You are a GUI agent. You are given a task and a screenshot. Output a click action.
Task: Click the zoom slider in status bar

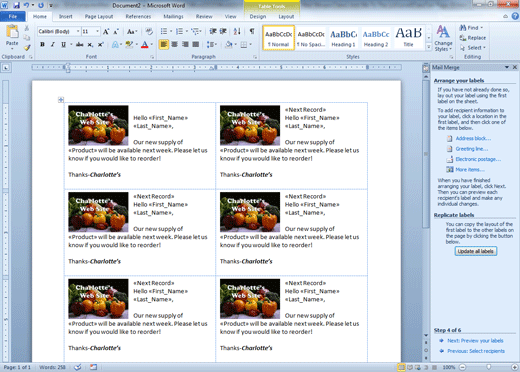(488, 367)
